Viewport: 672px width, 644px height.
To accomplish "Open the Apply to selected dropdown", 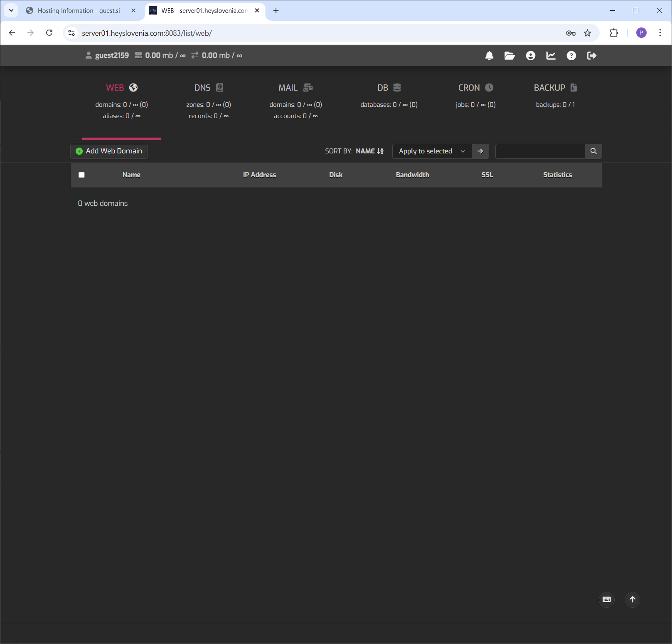I will coord(431,151).
